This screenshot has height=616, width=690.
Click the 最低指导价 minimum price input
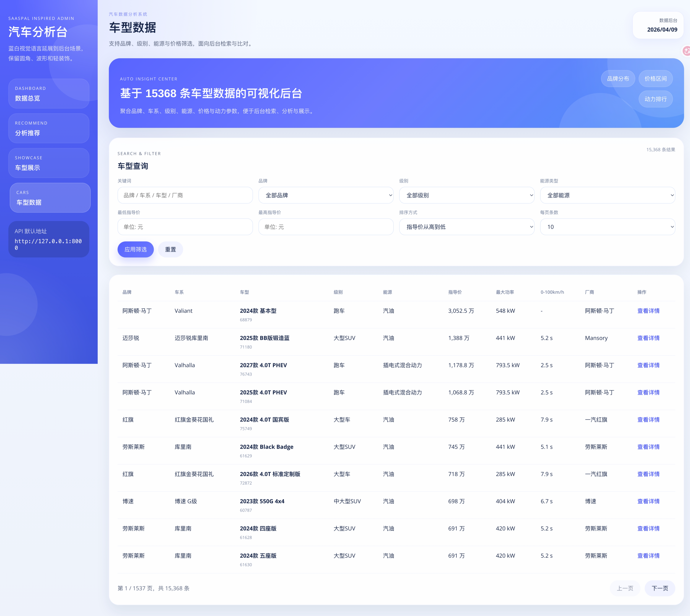[185, 227]
